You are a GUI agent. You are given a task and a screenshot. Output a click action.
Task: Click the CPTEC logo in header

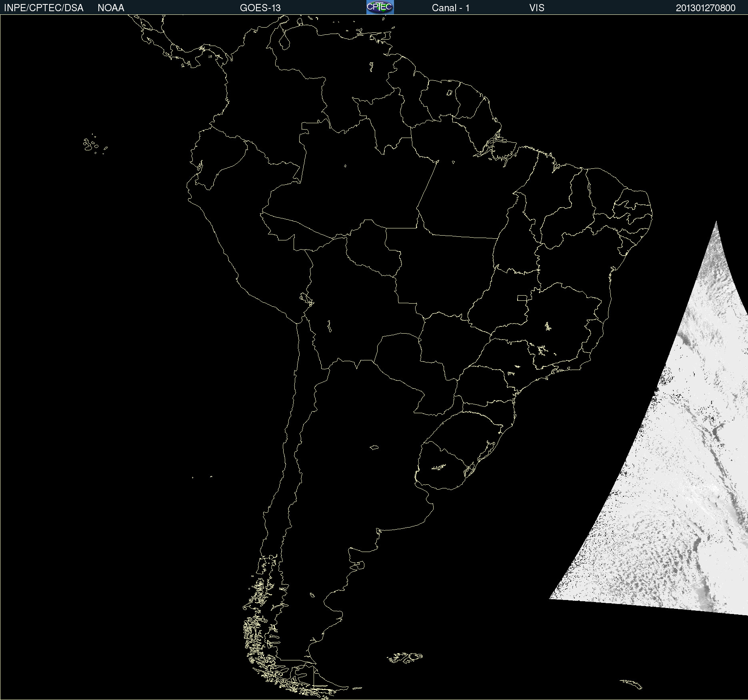(380, 7)
